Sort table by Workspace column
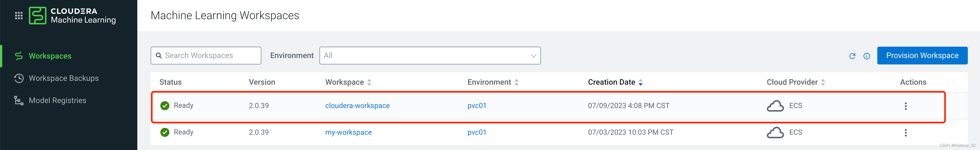Image resolution: width=980 pixels, height=150 pixels. [x=369, y=82]
